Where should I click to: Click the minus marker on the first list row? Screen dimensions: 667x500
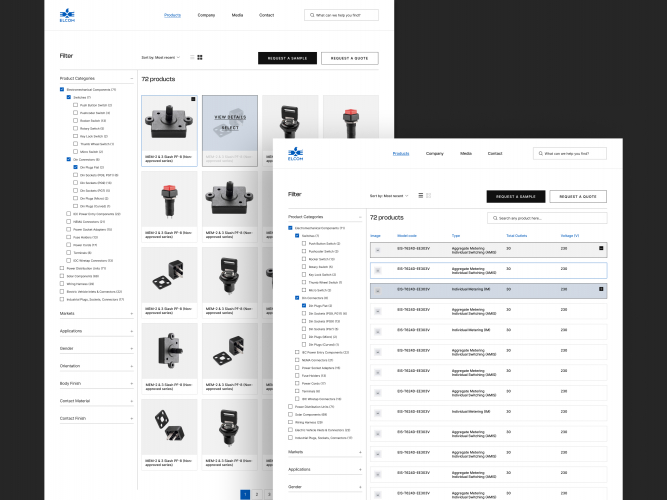point(601,248)
